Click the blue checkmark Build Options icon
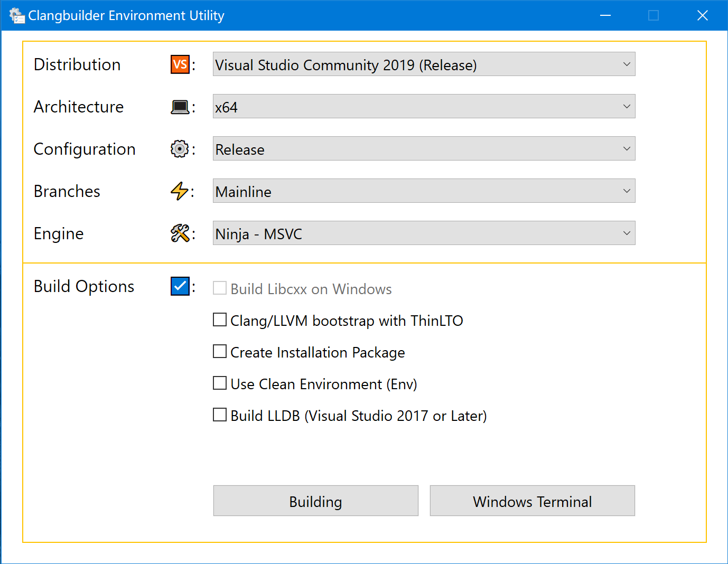728x564 pixels. (180, 286)
